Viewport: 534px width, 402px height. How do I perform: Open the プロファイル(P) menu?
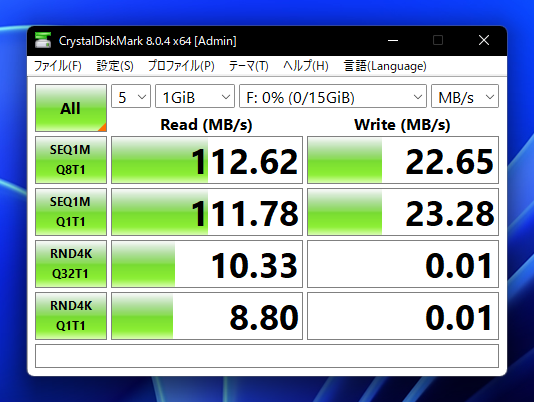point(181,66)
